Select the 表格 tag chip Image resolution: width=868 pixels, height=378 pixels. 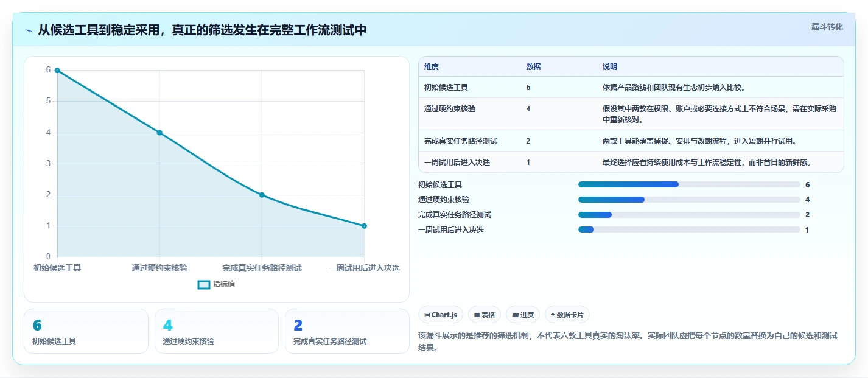(485, 315)
